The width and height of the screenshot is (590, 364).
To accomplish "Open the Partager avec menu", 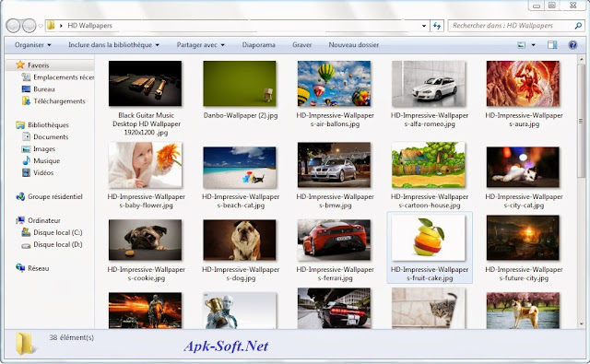I will [x=201, y=45].
